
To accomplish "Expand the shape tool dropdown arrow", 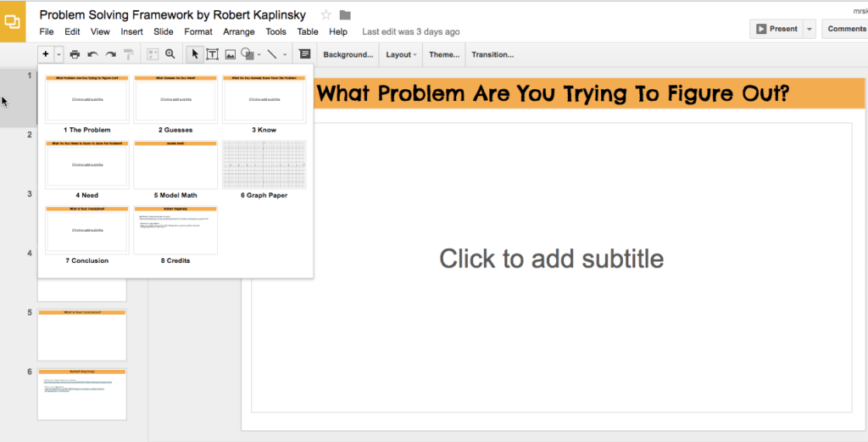I will (x=259, y=55).
